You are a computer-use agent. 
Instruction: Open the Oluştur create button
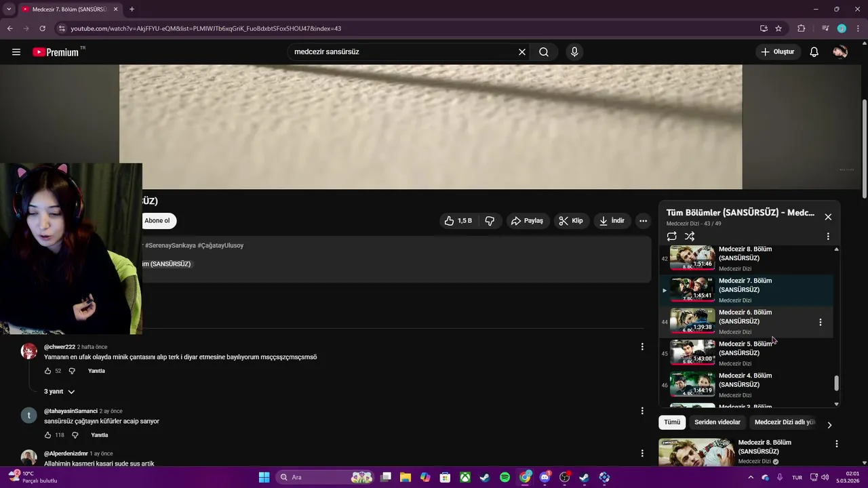[778, 52]
